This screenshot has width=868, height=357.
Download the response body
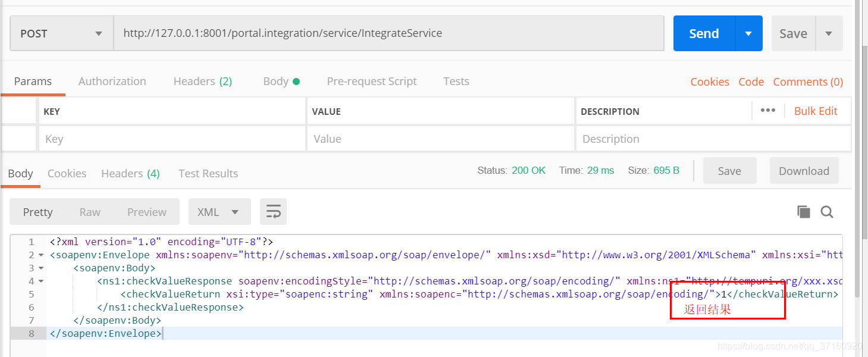[x=804, y=170]
